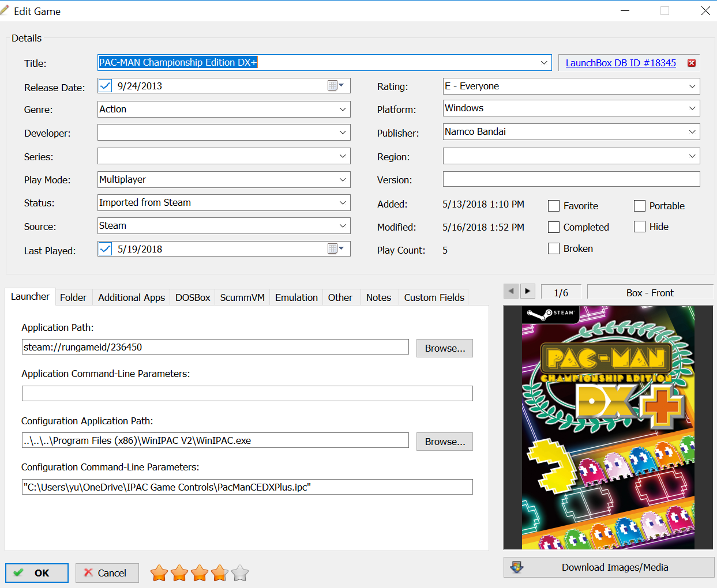Switch to the ScummVM tab
Screen dimensions: 717x588
point(242,297)
